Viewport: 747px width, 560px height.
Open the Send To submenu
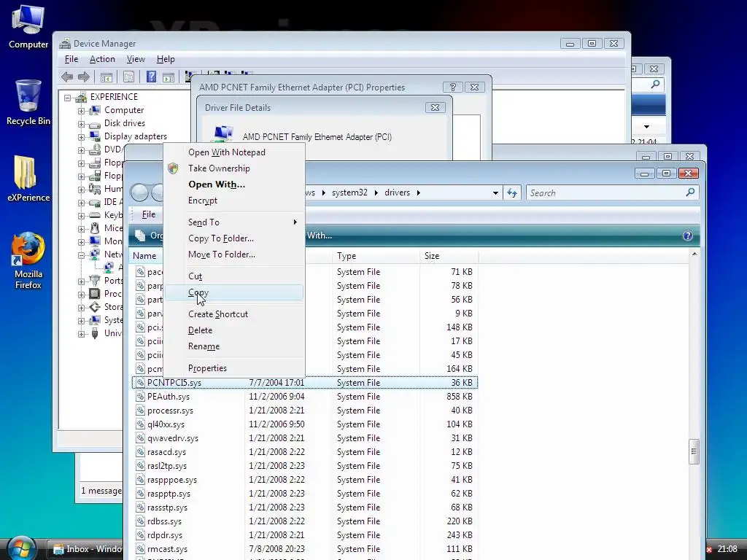point(233,222)
